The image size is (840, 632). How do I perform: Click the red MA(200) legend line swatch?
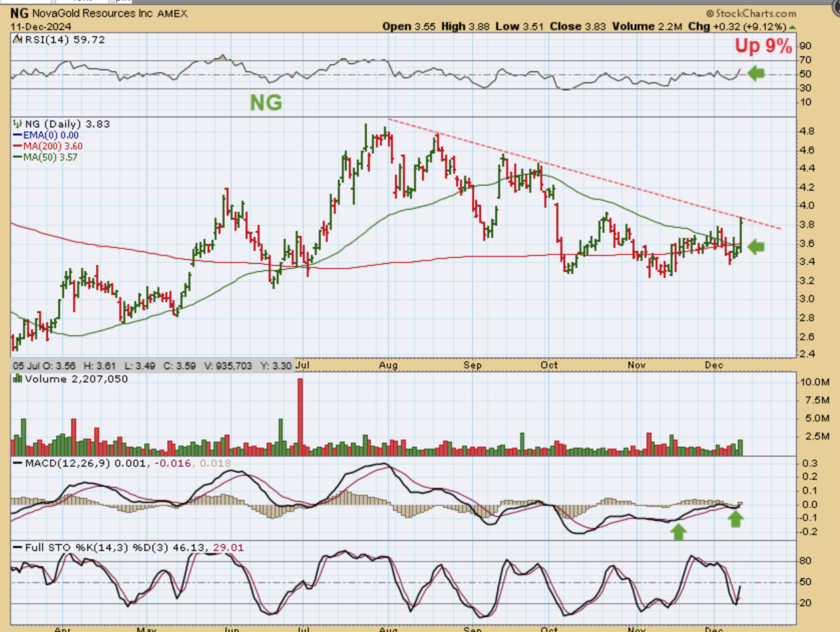[19, 146]
